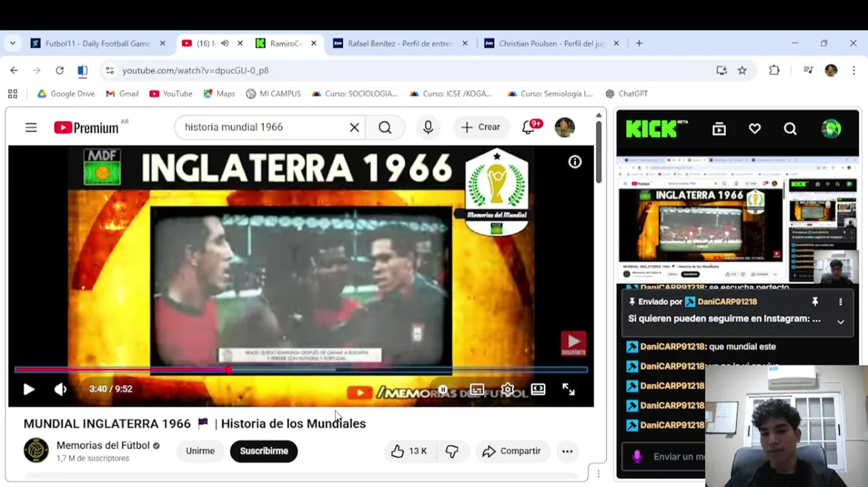
Task: Open the Chrome three-dot menu
Action: pyautogui.click(x=854, y=70)
